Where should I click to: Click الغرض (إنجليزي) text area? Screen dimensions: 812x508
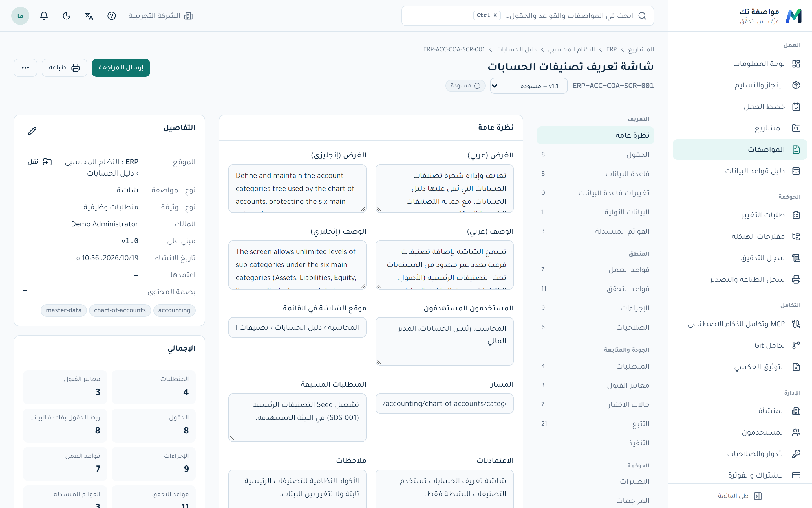pyautogui.click(x=297, y=189)
